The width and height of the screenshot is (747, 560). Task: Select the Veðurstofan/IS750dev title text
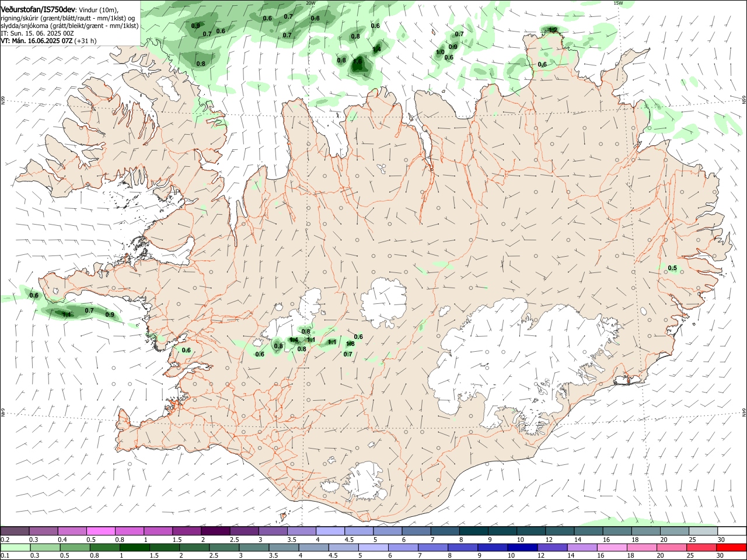pyautogui.click(x=38, y=10)
